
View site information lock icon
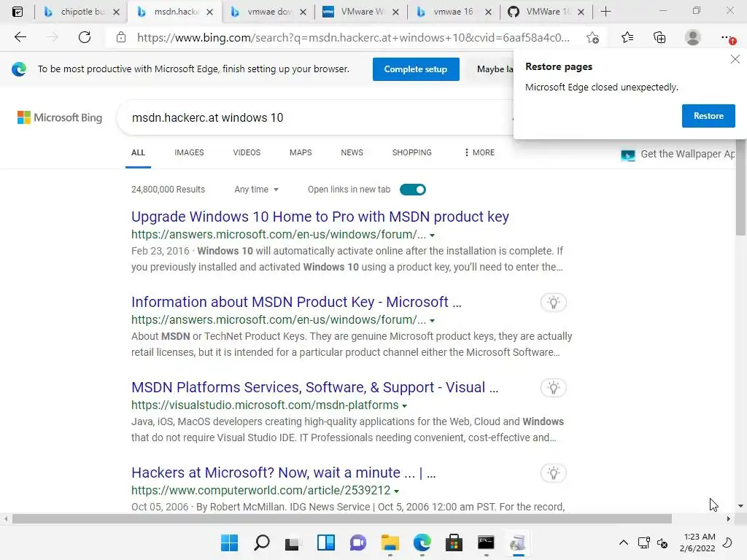pos(121,37)
